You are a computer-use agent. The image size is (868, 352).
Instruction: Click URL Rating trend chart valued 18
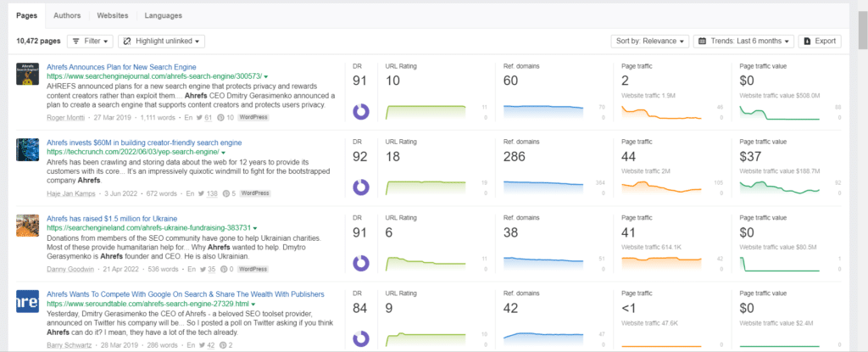coord(426,188)
